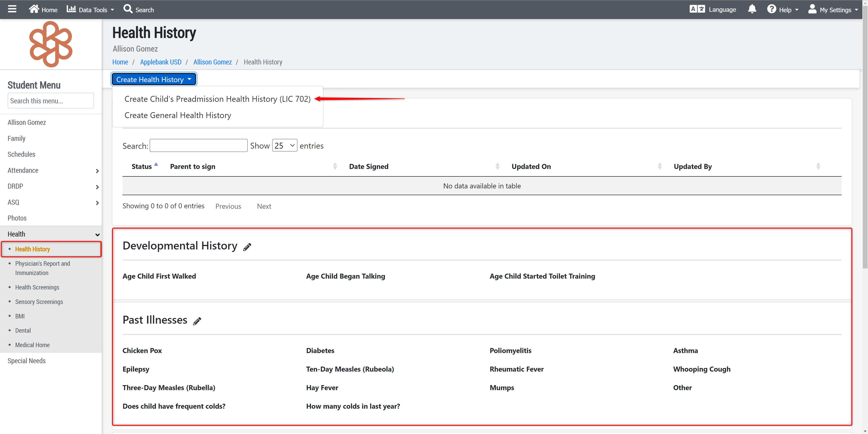The image size is (868, 434).
Task: Click the notification bell icon
Action: [752, 9]
